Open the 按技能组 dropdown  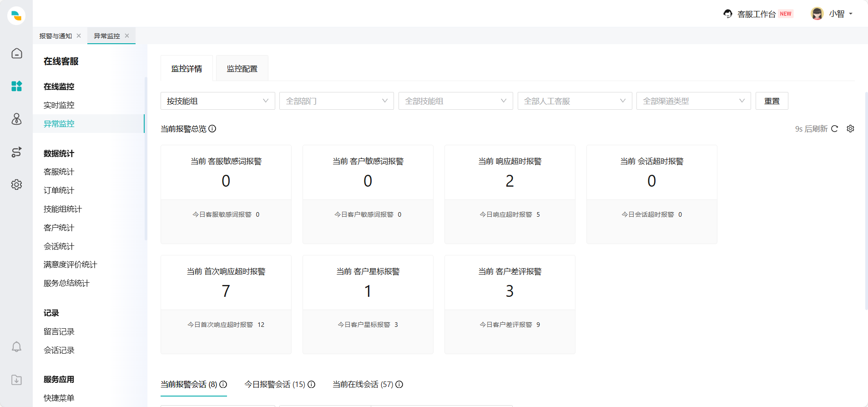(218, 101)
